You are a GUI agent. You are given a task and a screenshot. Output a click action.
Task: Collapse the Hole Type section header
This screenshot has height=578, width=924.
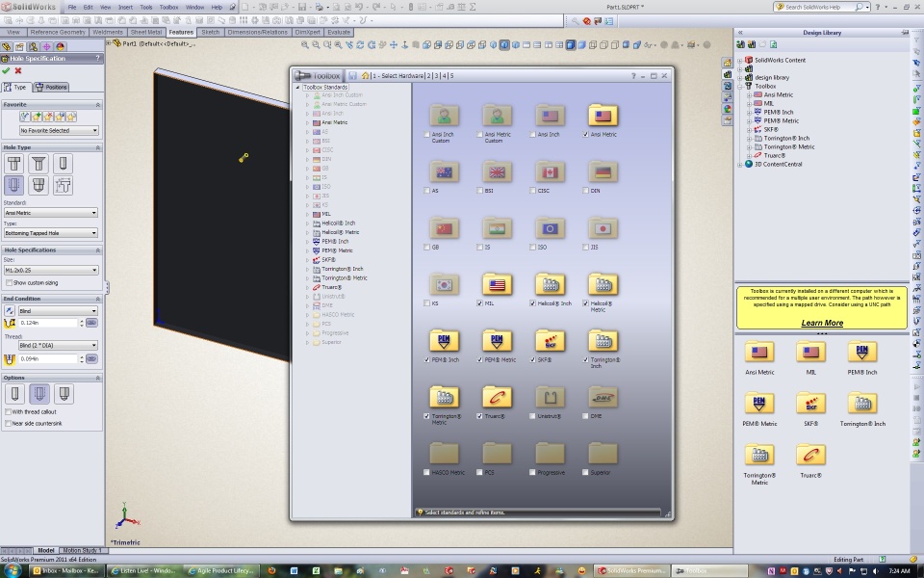pyautogui.click(x=52, y=147)
